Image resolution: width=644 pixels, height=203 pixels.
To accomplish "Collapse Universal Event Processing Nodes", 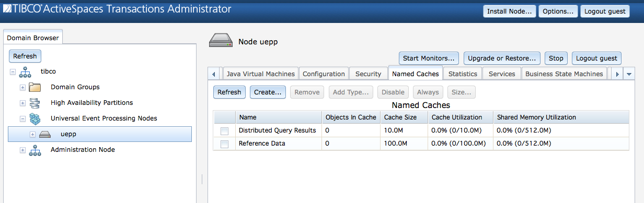I will pyautogui.click(x=22, y=118).
